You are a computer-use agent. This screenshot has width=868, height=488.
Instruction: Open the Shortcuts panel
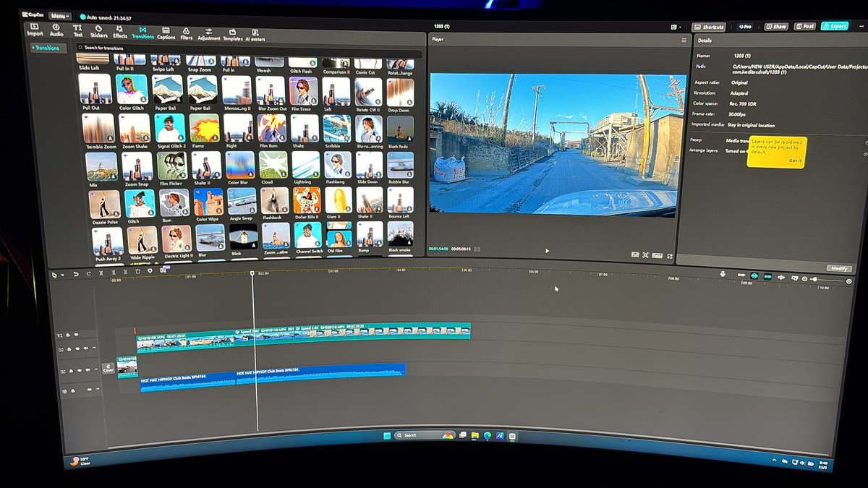[709, 27]
